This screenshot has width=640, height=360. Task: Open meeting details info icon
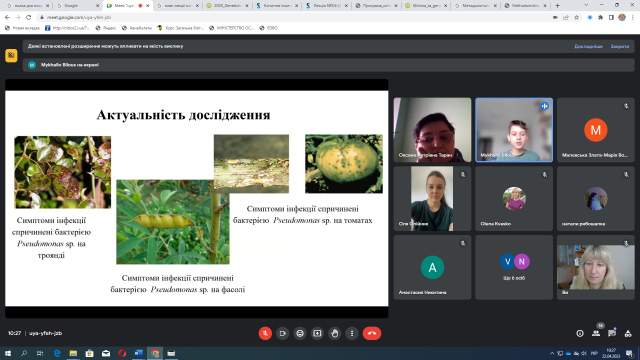pos(580,333)
